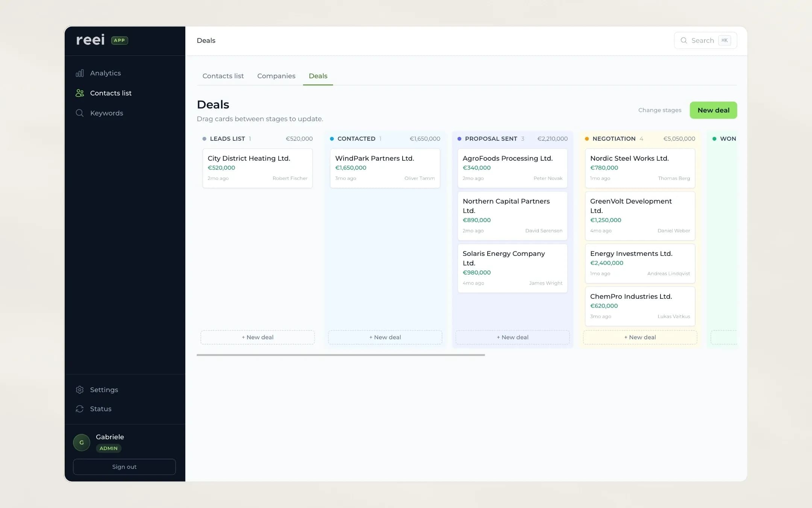The image size is (812, 508).
Task: Click the WON column header
Action: (728, 139)
